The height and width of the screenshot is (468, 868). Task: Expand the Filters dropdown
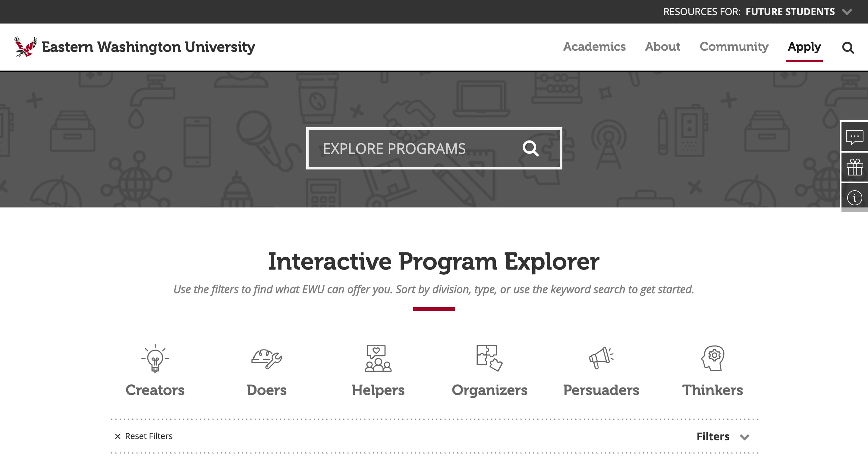(x=722, y=437)
